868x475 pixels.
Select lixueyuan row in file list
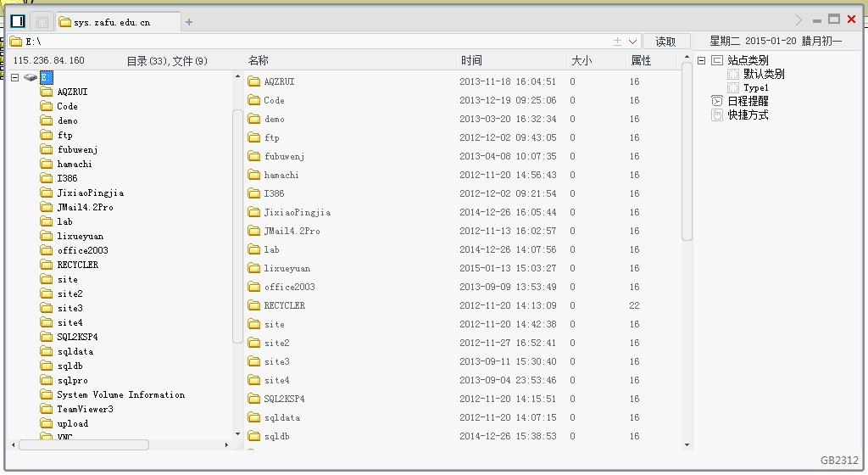point(462,268)
